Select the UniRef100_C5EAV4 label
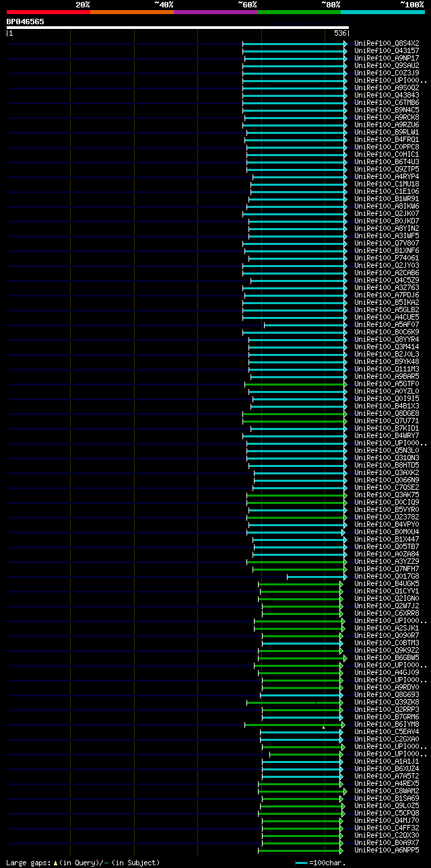This screenshot has height=868, width=431. 387,731
